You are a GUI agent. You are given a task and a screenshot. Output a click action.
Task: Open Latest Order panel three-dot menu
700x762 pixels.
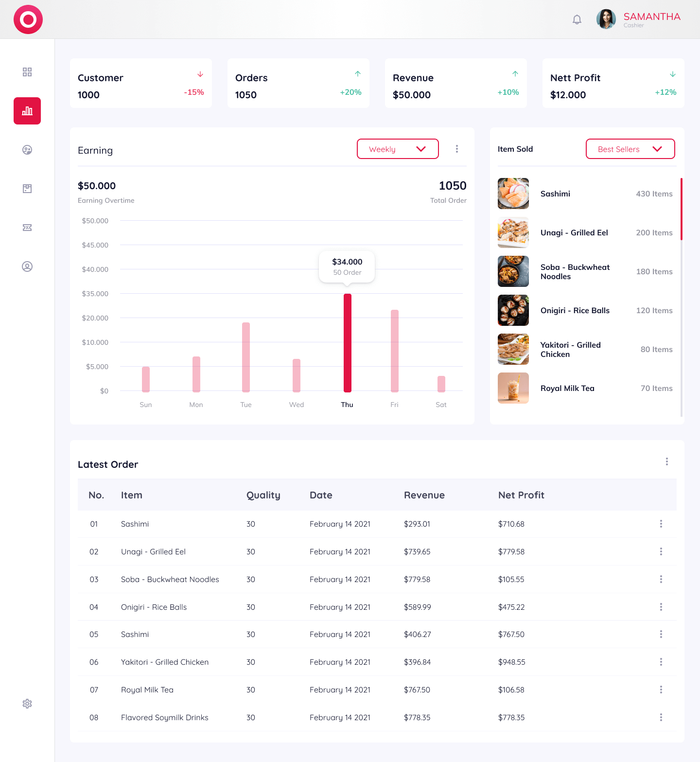[666, 461]
